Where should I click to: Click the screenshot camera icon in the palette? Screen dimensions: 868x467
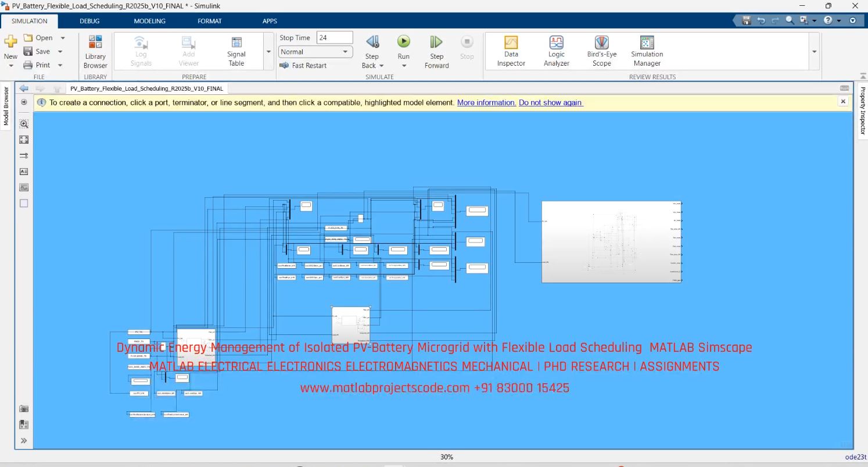click(24, 409)
